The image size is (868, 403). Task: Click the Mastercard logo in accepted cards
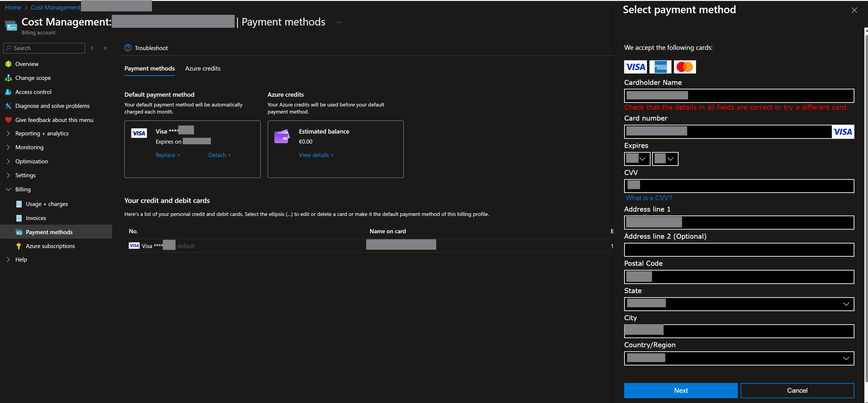[685, 67]
